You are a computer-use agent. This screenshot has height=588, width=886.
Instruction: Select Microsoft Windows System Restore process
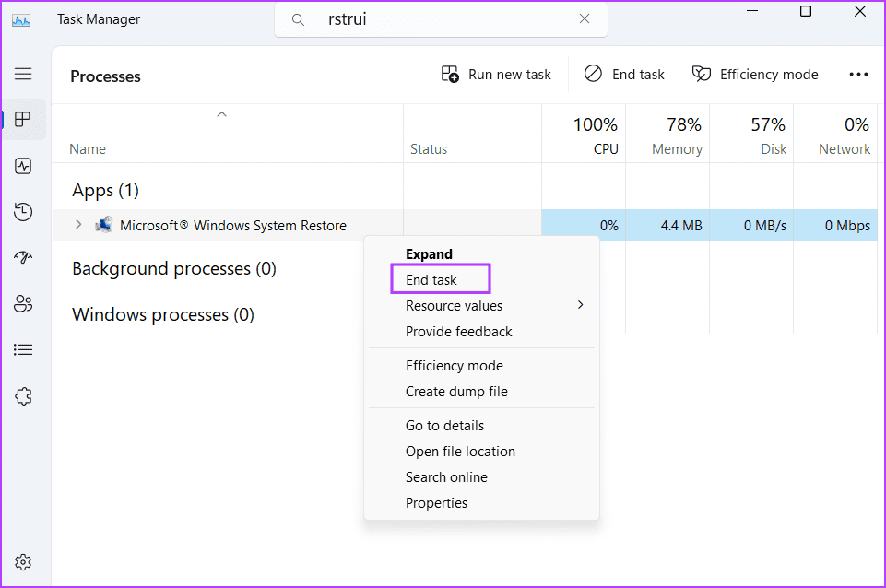pyautogui.click(x=233, y=226)
